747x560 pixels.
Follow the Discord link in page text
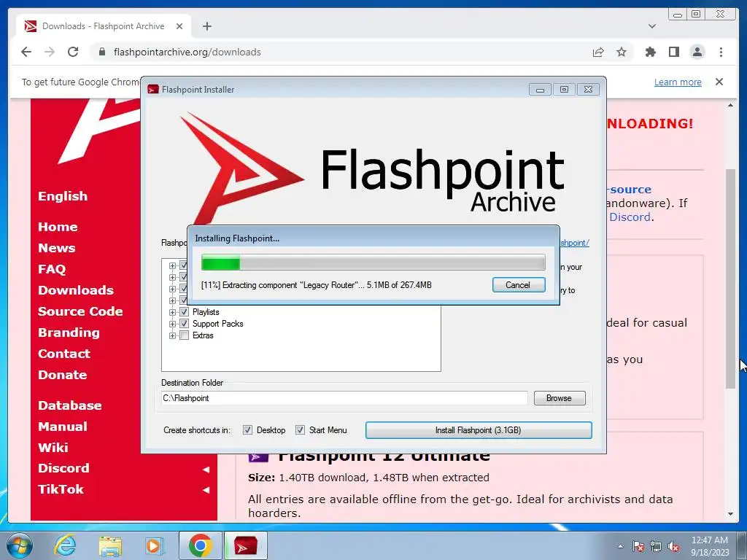click(630, 217)
